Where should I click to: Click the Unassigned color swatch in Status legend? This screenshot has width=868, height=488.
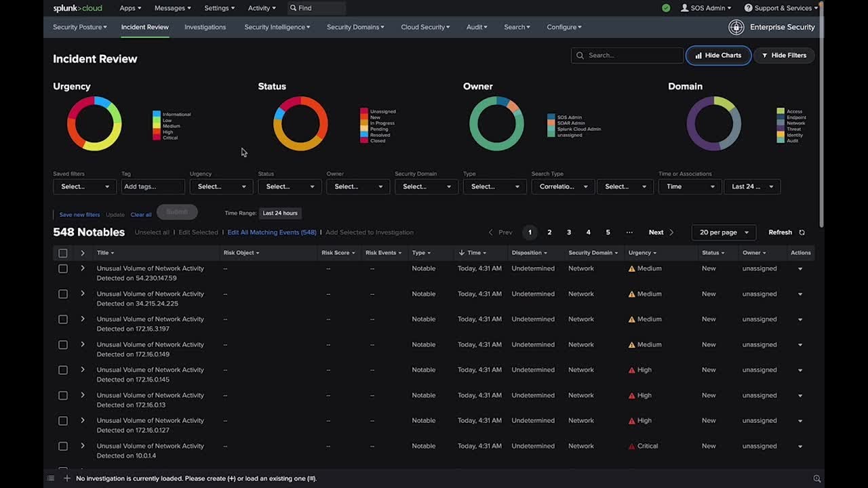coord(364,111)
